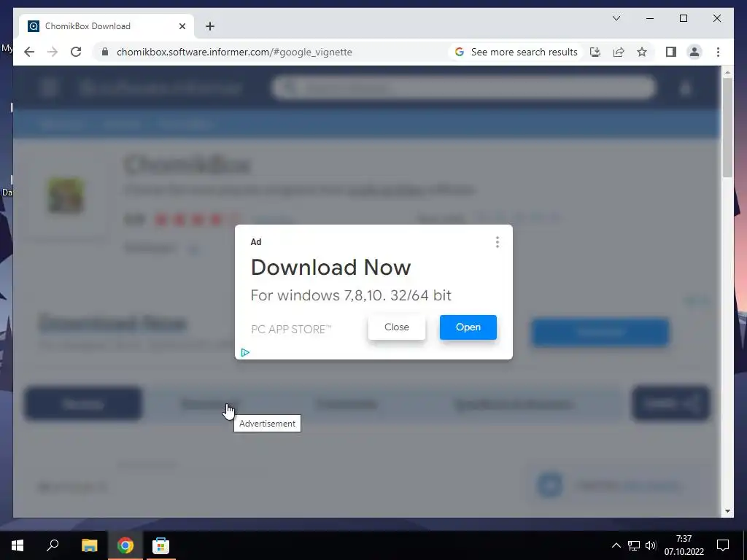
Task: Open the Windows Start menu
Action: tap(18, 545)
